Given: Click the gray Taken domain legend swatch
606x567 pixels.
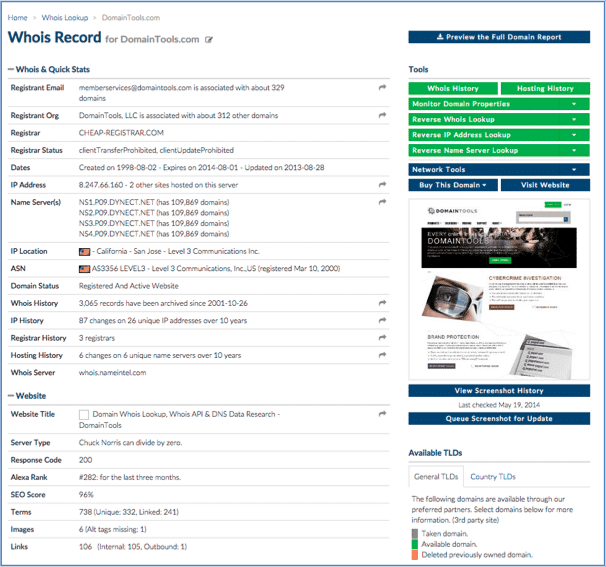Looking at the screenshot, I should tap(415, 534).
